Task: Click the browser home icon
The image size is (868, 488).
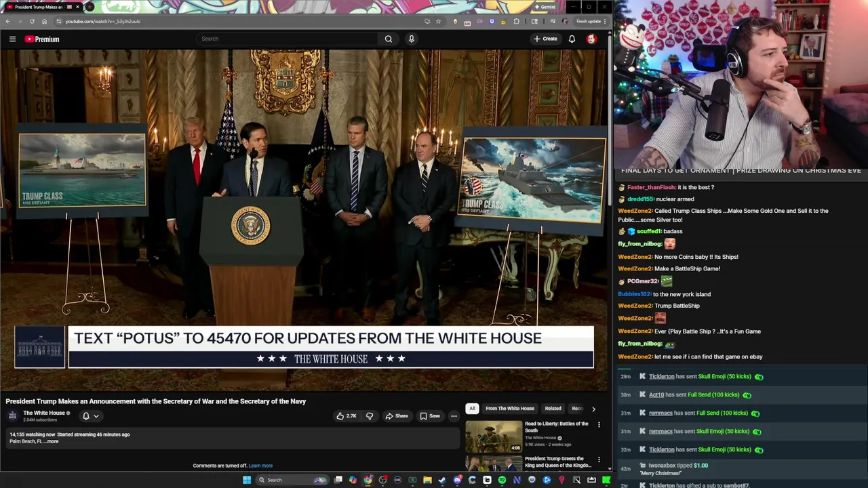Action: pos(44,21)
